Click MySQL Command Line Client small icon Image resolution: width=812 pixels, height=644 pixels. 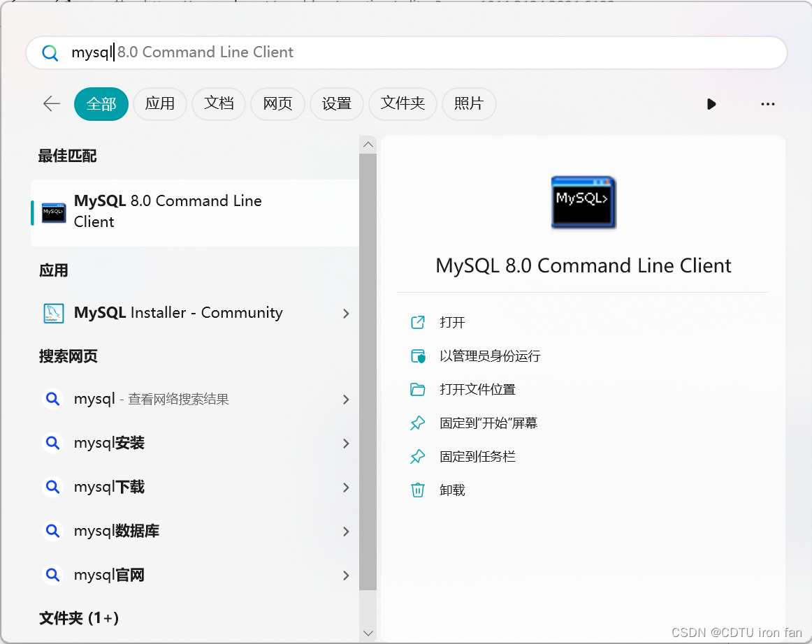[53, 212]
